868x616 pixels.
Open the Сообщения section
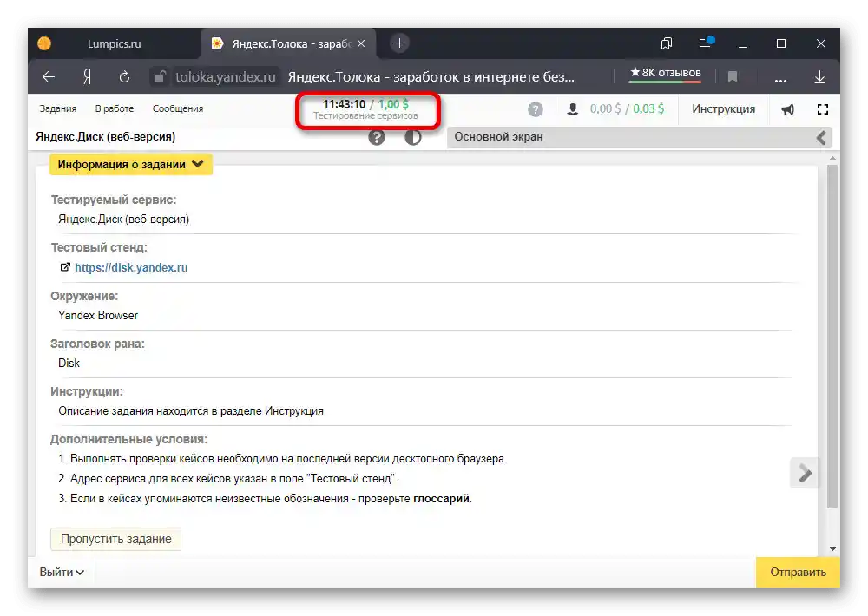[178, 108]
